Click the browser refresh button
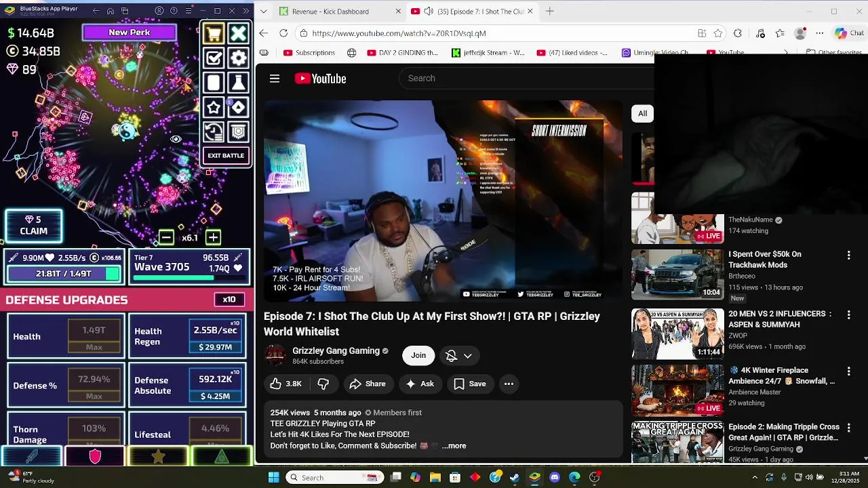The image size is (868, 488). 283,33
